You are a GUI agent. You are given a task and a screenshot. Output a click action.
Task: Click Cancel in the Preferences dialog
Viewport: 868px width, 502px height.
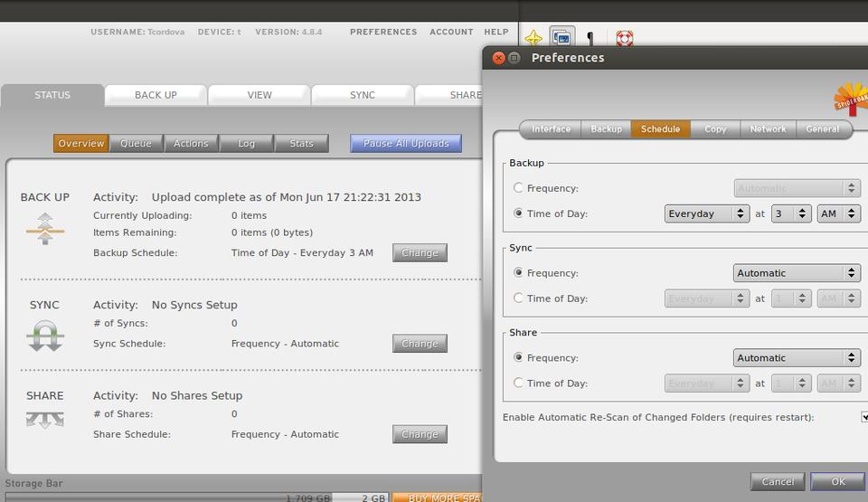tap(778, 481)
